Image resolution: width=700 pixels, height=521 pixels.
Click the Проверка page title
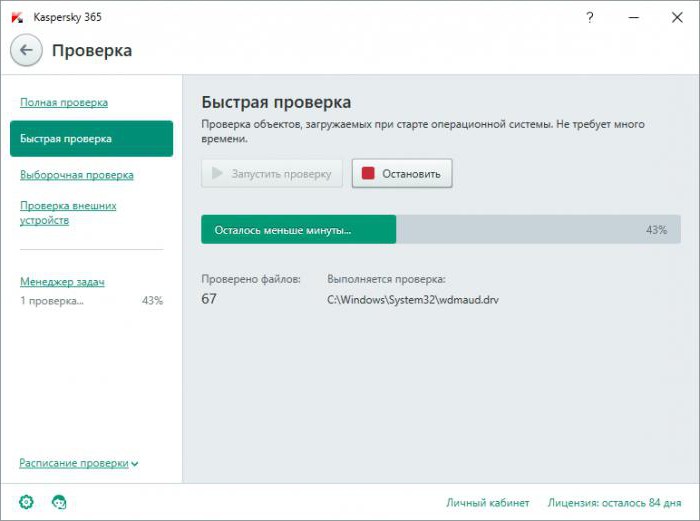click(x=92, y=50)
